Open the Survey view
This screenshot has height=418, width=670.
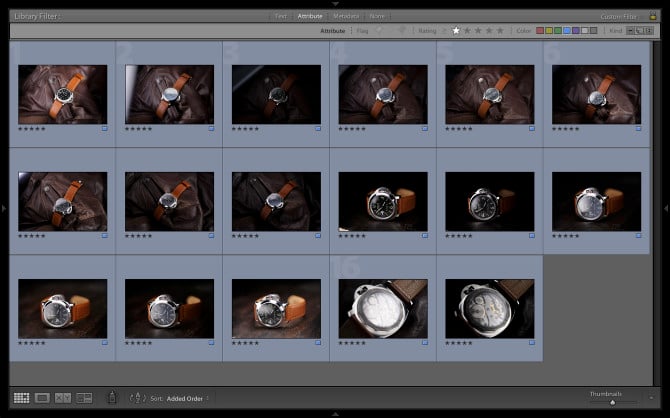(x=84, y=398)
